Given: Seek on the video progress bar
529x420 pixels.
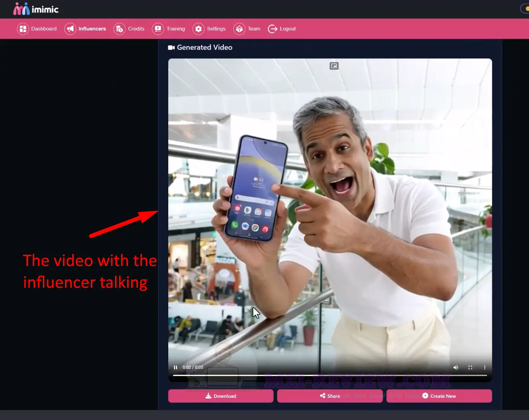Looking at the screenshot, I should [x=330, y=375].
